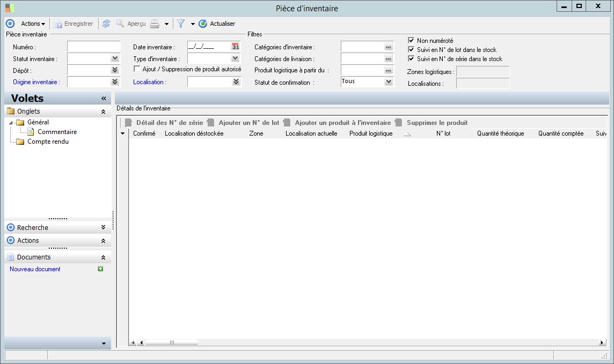Select Compte rendu folder in the tree

(x=48, y=142)
